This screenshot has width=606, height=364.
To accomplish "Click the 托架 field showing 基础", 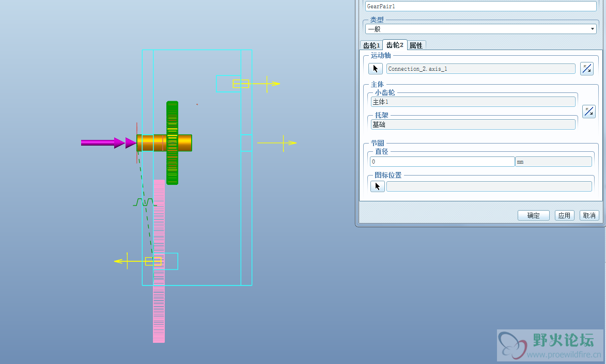I will click(473, 124).
